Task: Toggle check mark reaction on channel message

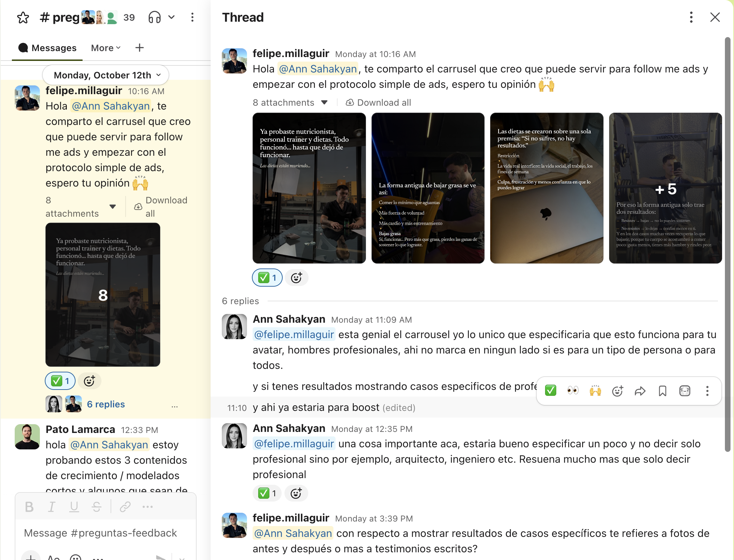Action: coord(60,381)
